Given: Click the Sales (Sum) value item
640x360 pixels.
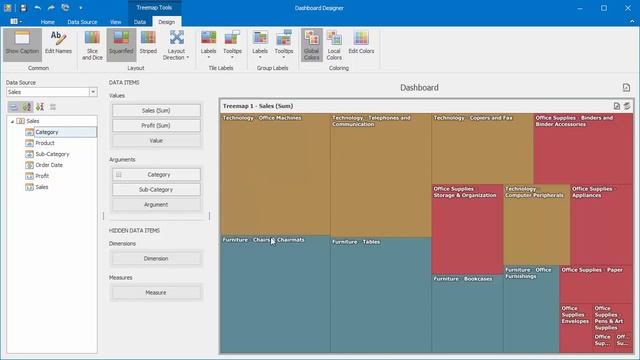Looking at the screenshot, I should [156, 110].
